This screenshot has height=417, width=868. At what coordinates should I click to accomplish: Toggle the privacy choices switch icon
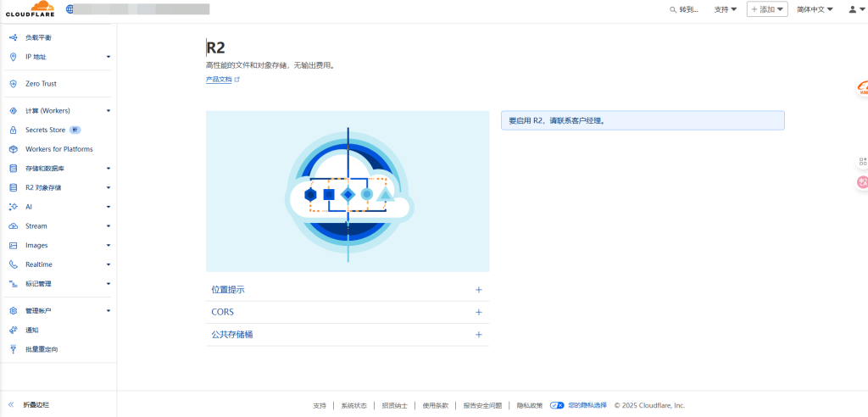tap(557, 405)
